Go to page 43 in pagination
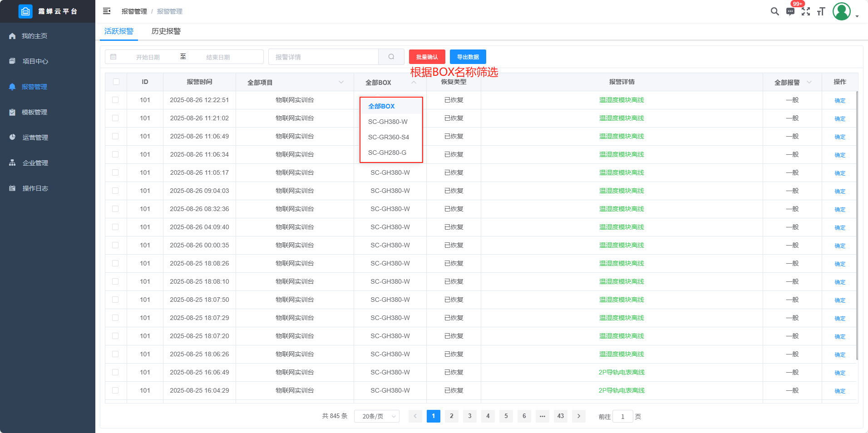The image size is (868, 433). click(x=561, y=416)
